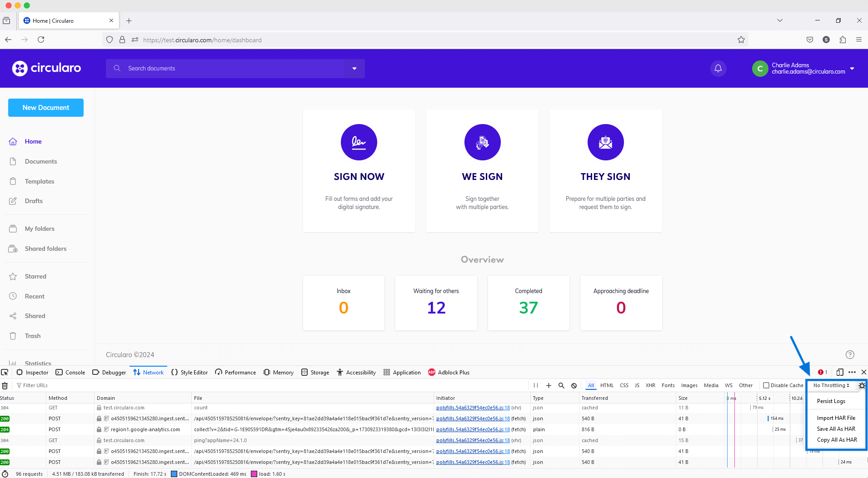This screenshot has width=868, height=478.
Task: Enable the Disable Cache checkbox
Action: pyautogui.click(x=766, y=386)
